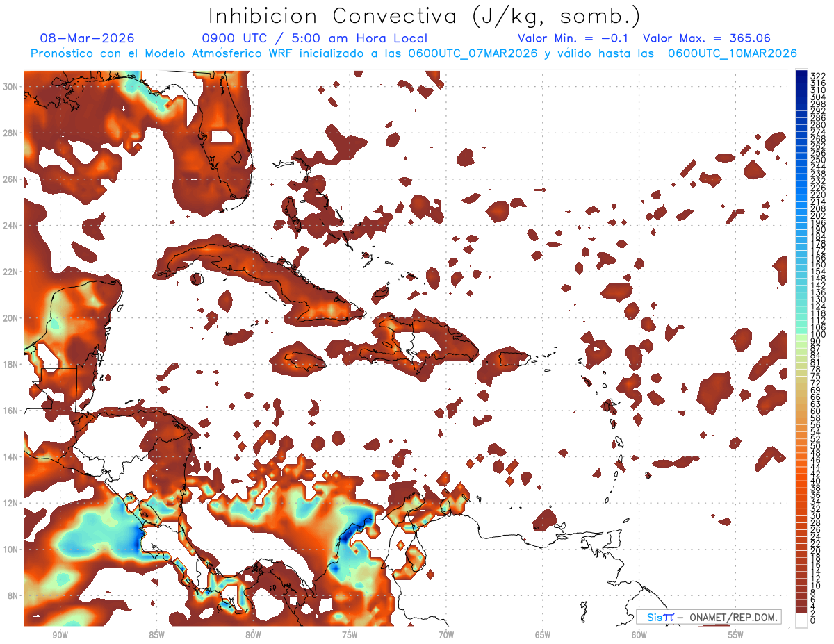Screen dimensions: 834x644
Task: Click the colorbar value label '60'
Action: coord(816,411)
